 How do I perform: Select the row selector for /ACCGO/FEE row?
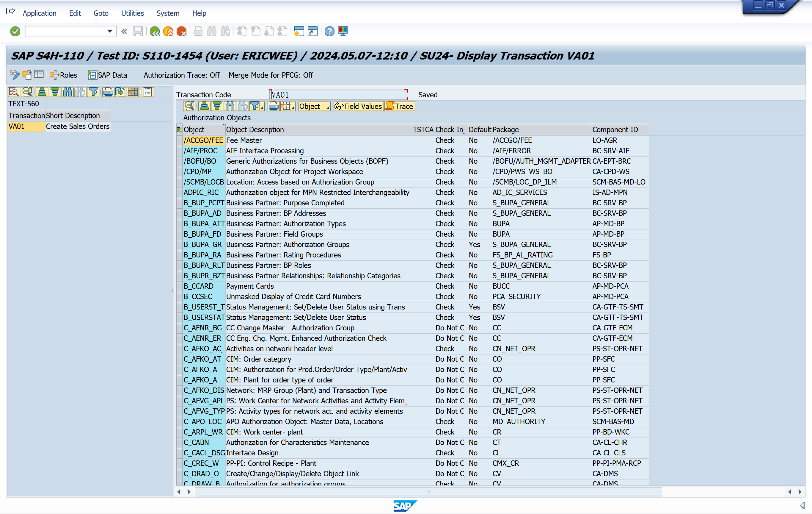click(179, 140)
